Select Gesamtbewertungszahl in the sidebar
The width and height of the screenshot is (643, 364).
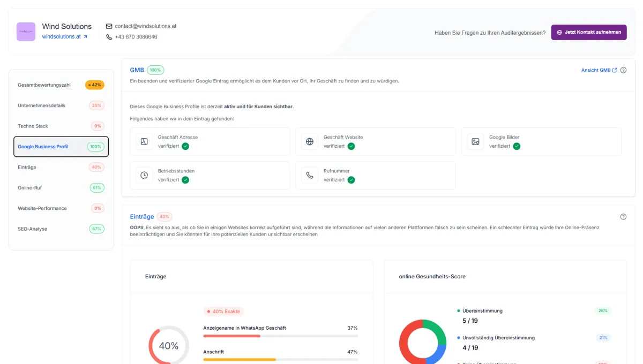click(61, 85)
